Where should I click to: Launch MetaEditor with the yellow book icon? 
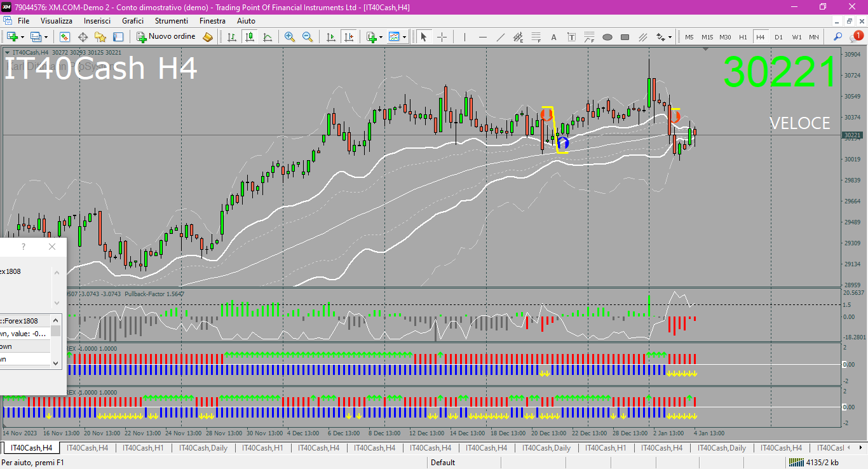pyautogui.click(x=208, y=37)
